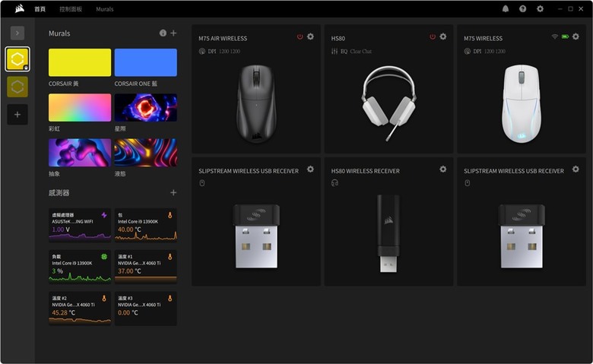
Task: Click the M75 WIRELESS device title
Action: pyautogui.click(x=483, y=38)
